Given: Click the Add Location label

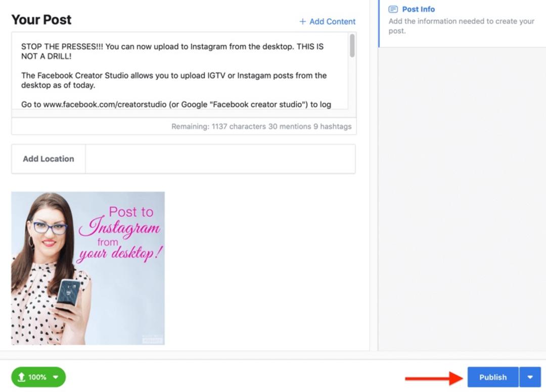Looking at the screenshot, I should [x=49, y=159].
